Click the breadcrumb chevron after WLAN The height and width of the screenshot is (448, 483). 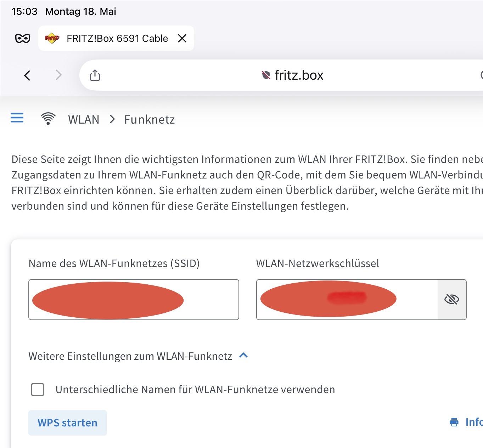pyautogui.click(x=112, y=119)
